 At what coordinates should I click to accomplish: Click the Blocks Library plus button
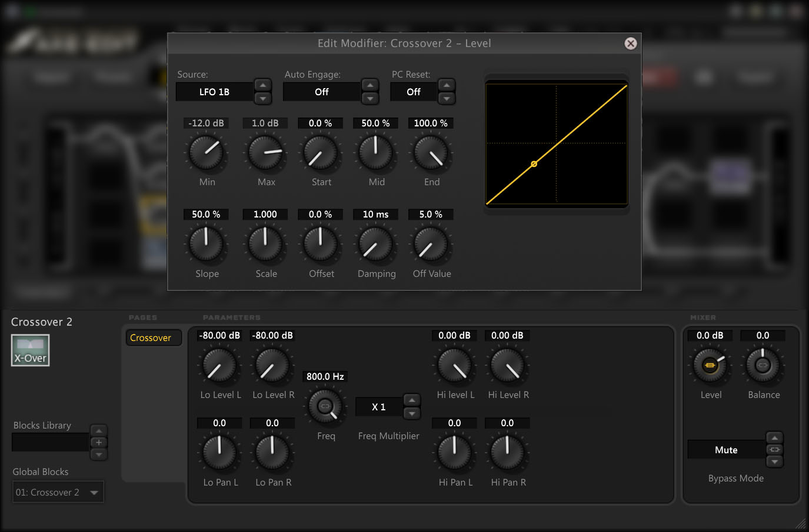point(99,443)
